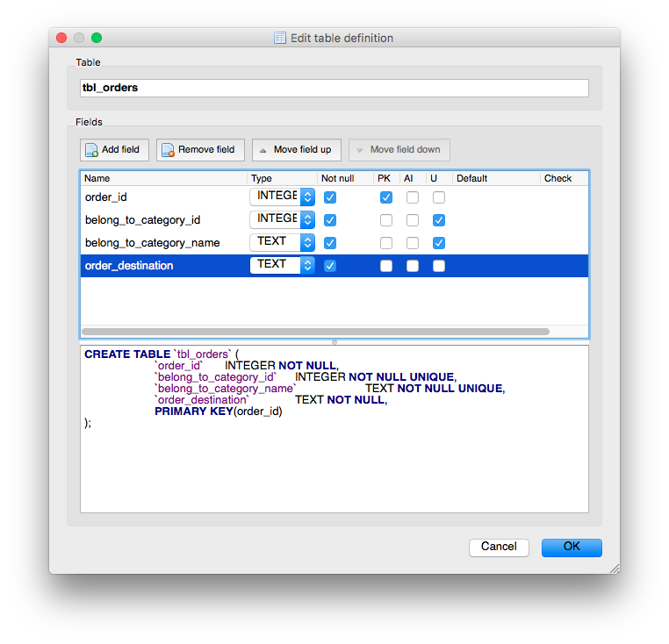The width and height of the screenshot is (669, 644).
Task: Click the Name column header
Action: coord(163,178)
